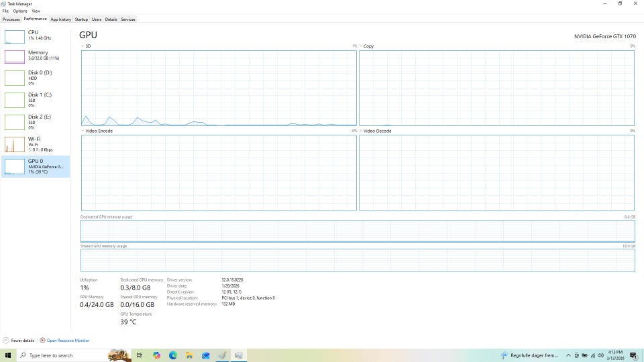This screenshot has width=644, height=362.
Task: Select Disk 2 (E:) in the sidebar
Action: pos(36,122)
